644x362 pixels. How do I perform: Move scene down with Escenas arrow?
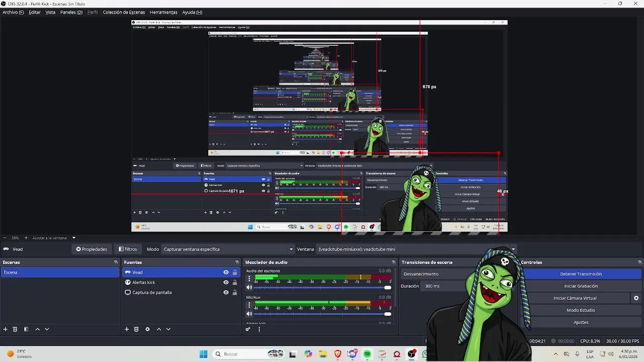point(47,329)
